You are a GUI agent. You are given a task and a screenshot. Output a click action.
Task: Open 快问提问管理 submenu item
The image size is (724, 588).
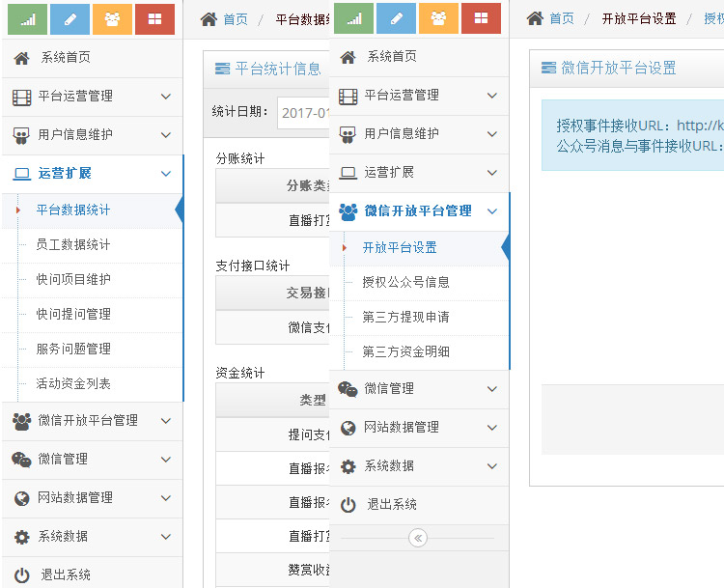[93, 315]
